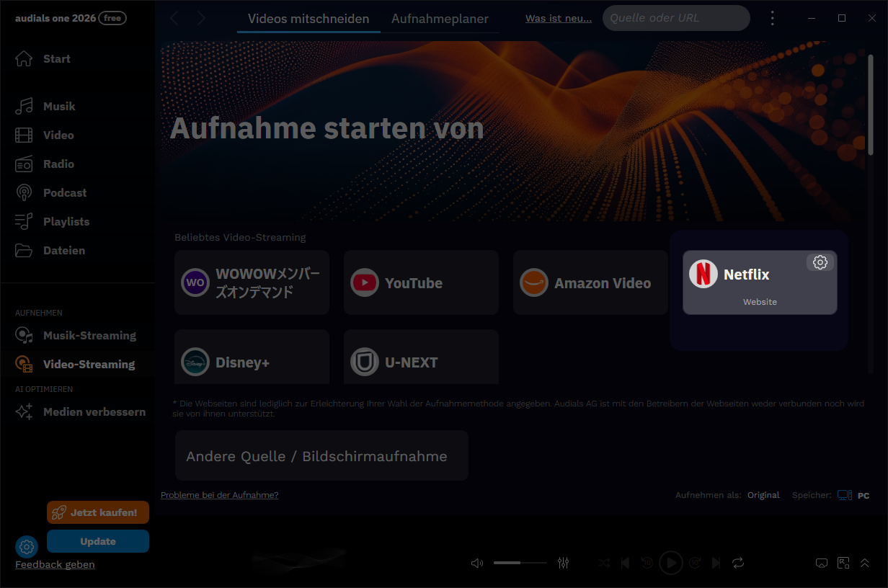888x588 pixels.
Task: Open Probleme bei der Aufnahme link
Action: (x=219, y=495)
